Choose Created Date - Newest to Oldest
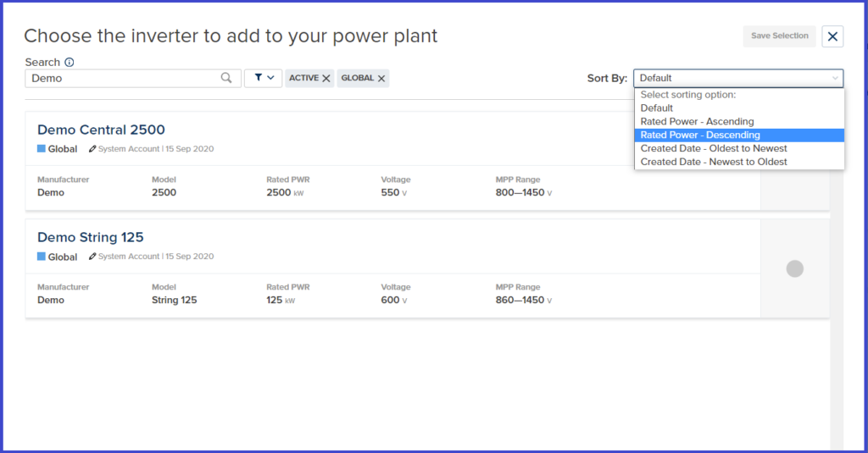Screen dimensions: 868x453 click(x=739, y=162)
